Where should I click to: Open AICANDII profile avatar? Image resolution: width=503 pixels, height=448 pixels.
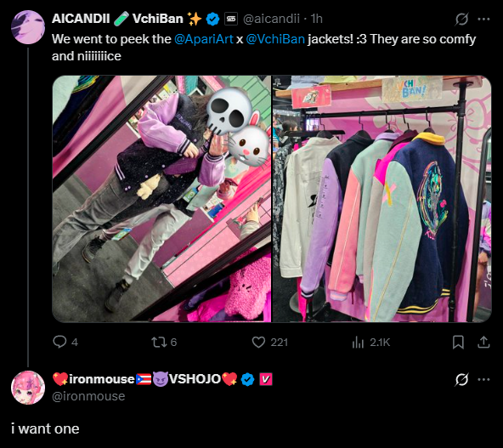click(28, 27)
